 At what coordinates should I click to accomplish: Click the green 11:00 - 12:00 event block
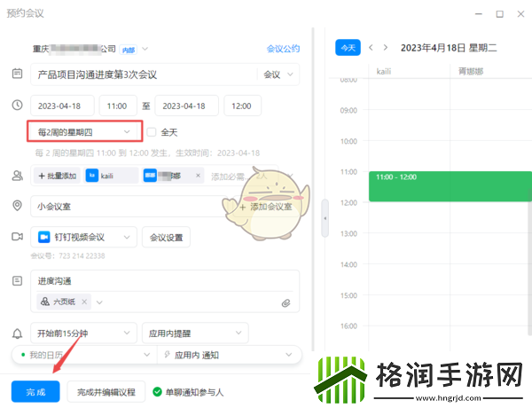click(450, 186)
